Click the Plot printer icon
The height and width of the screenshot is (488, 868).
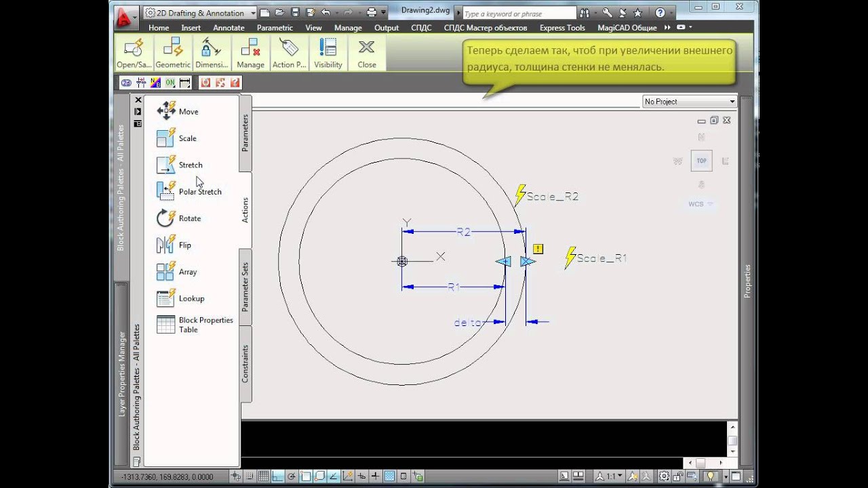(x=372, y=13)
